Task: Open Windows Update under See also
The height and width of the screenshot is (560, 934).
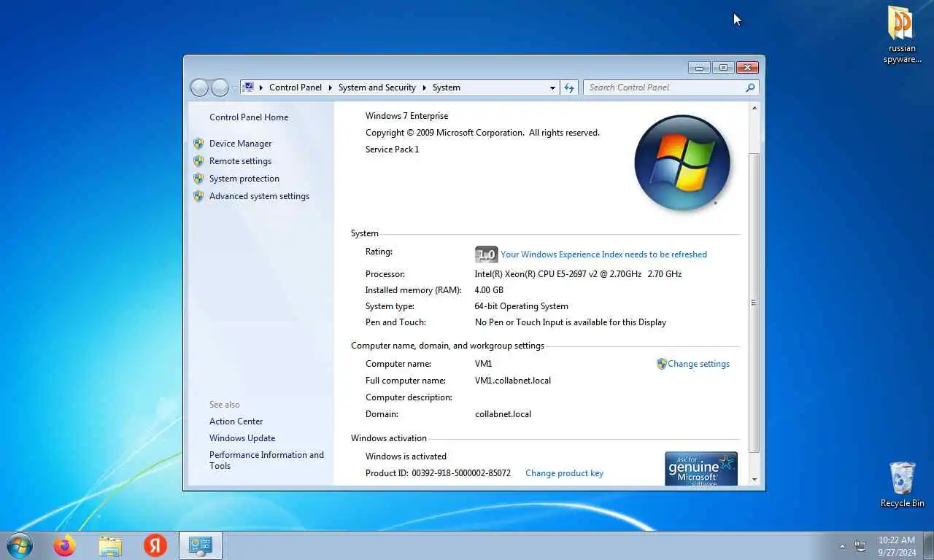Action: tap(242, 438)
